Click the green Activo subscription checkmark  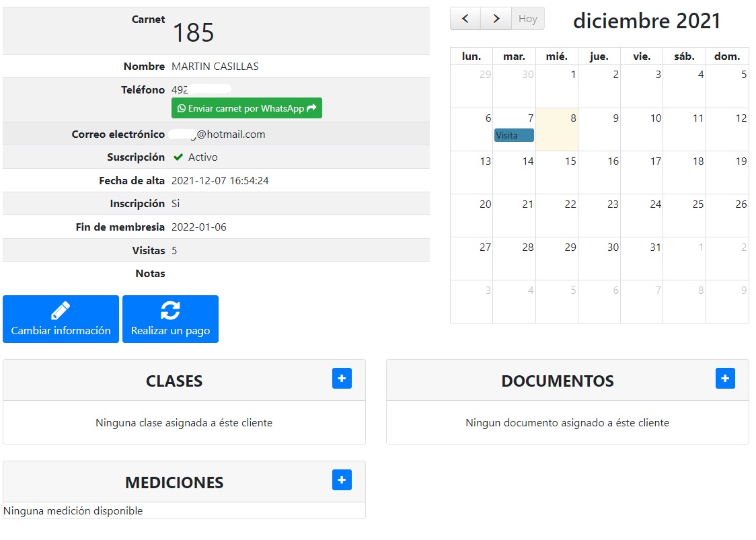coord(178,157)
